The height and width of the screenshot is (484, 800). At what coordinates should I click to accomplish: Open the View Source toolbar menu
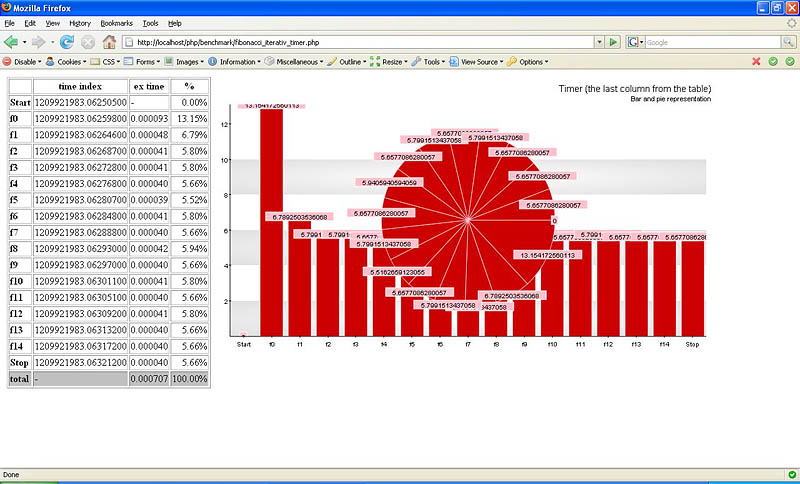pyautogui.click(x=476, y=62)
